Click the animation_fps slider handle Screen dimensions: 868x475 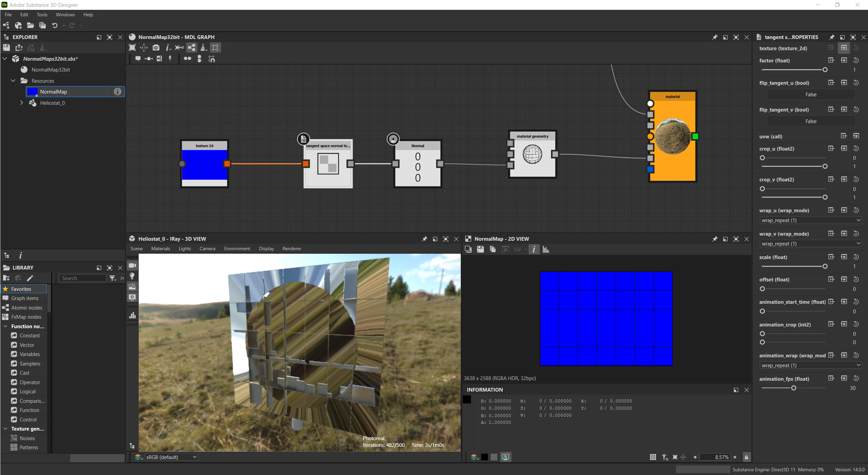(x=793, y=388)
